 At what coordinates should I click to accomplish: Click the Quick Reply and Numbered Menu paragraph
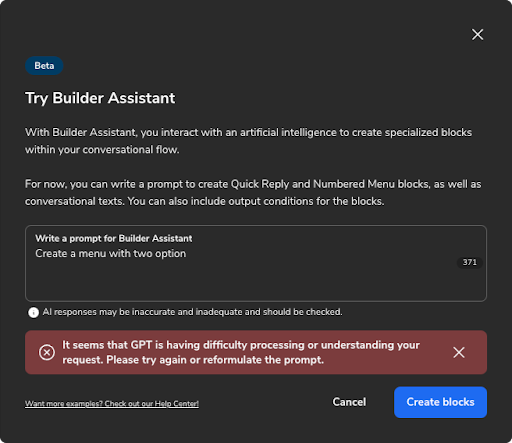coord(253,193)
